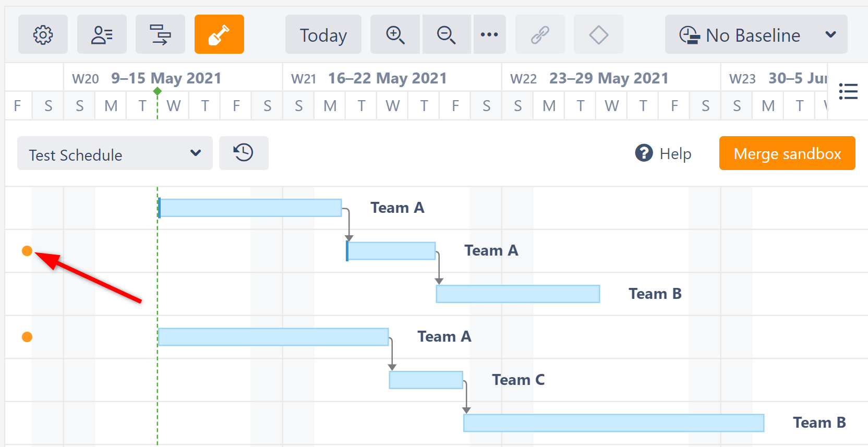Toggle the orange sandbox mode button
The width and height of the screenshot is (868, 447).
click(219, 34)
